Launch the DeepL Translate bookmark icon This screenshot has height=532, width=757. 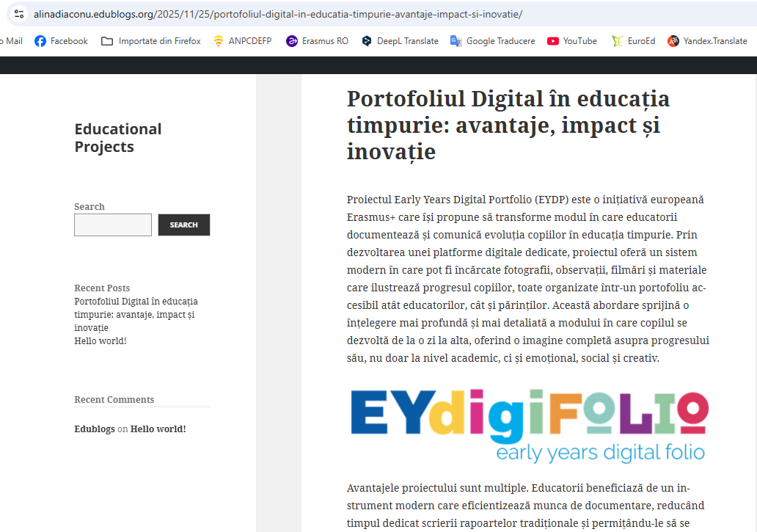click(367, 41)
